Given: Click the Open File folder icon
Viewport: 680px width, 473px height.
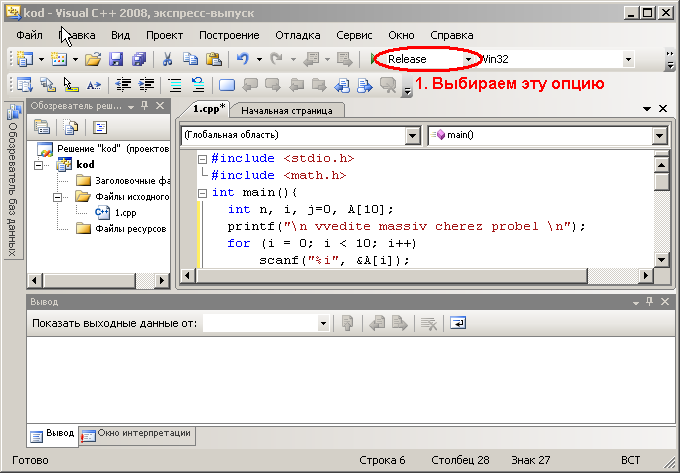Looking at the screenshot, I should pyautogui.click(x=92, y=59).
